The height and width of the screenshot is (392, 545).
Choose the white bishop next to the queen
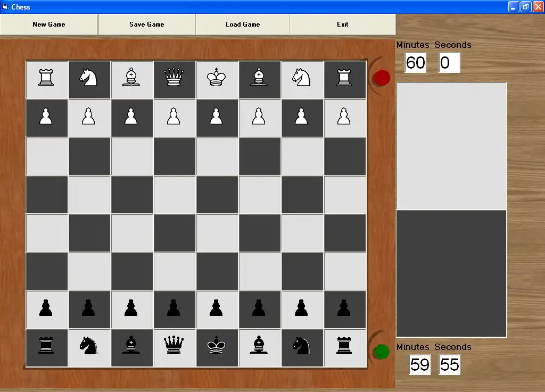tap(131, 77)
